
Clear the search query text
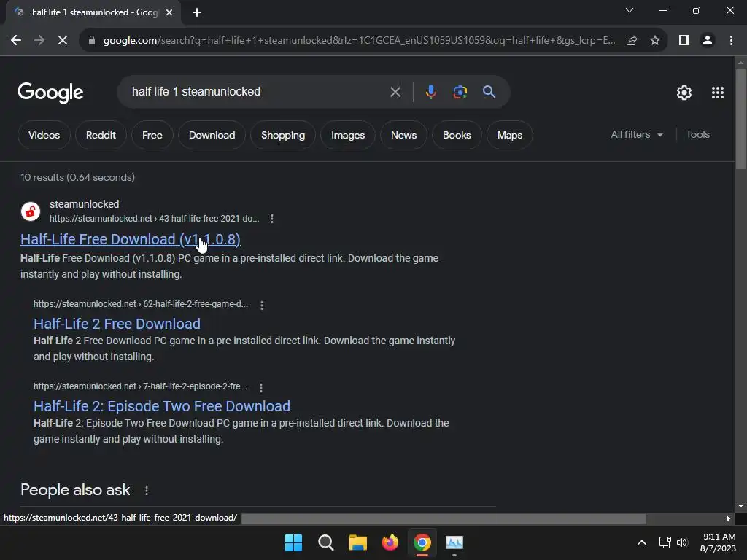[x=395, y=92]
